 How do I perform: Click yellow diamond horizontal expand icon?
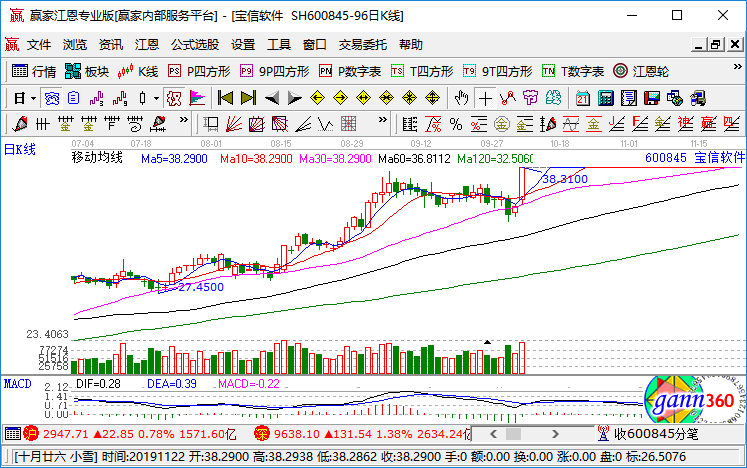[x=363, y=99]
